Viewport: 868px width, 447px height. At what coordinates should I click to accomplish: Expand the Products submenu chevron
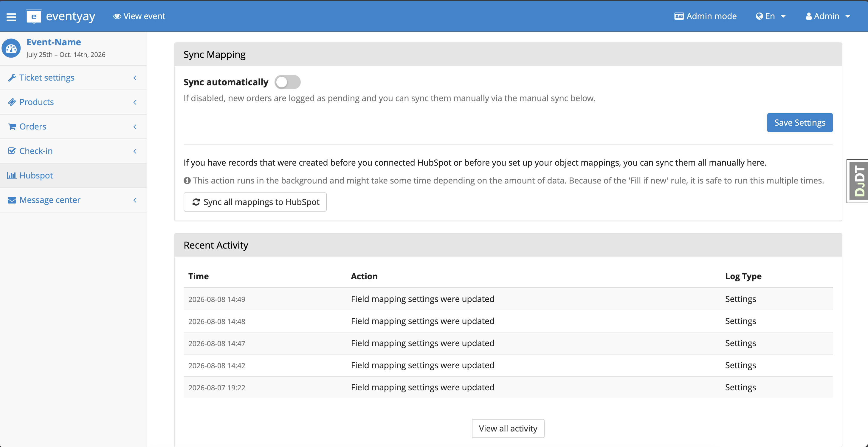[135, 102]
